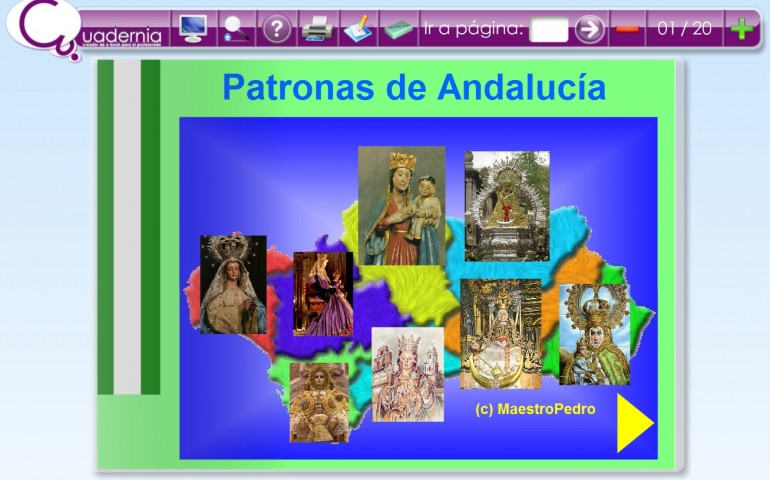The width and height of the screenshot is (770, 480).
Task: Click the Cuadernia logo
Action: [x=45, y=30]
